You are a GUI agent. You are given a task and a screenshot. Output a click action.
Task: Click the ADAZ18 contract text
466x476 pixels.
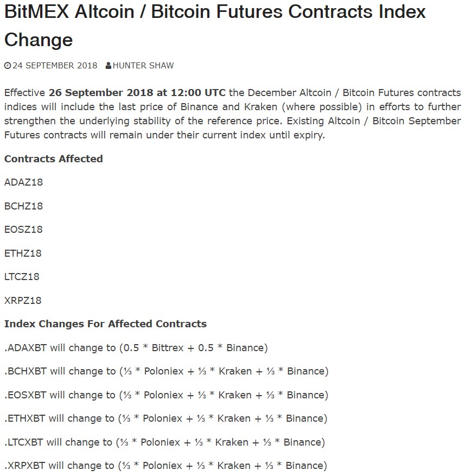click(23, 182)
